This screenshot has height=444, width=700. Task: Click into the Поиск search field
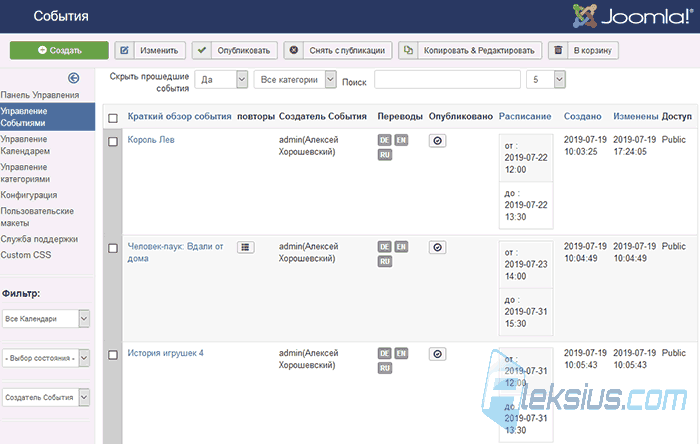coord(447,79)
